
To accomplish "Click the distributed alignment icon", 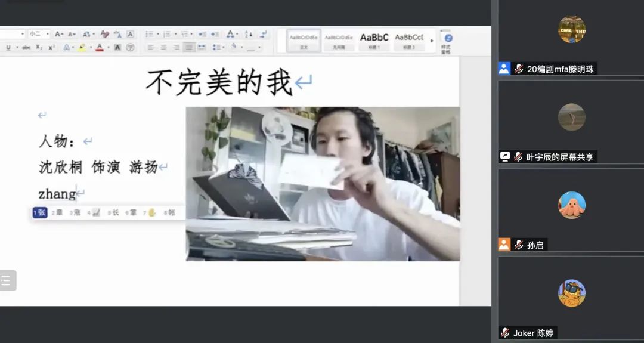I will pyautogui.click(x=202, y=48).
